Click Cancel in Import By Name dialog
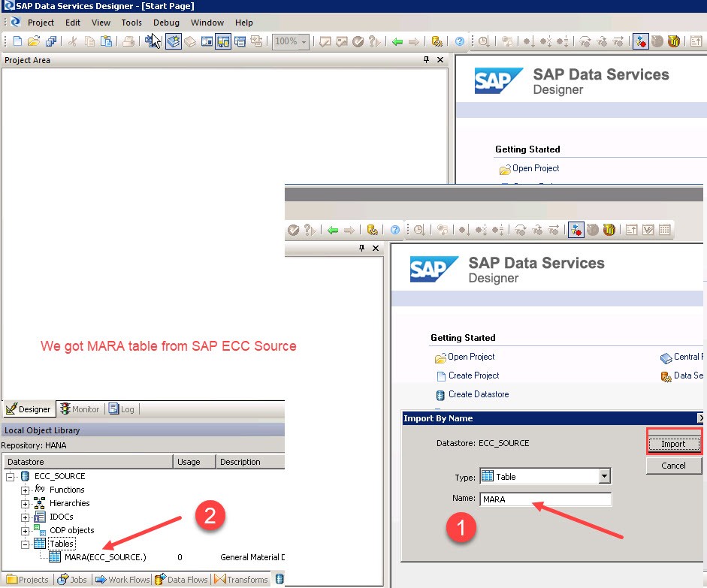The height and width of the screenshot is (588, 707). [x=674, y=466]
